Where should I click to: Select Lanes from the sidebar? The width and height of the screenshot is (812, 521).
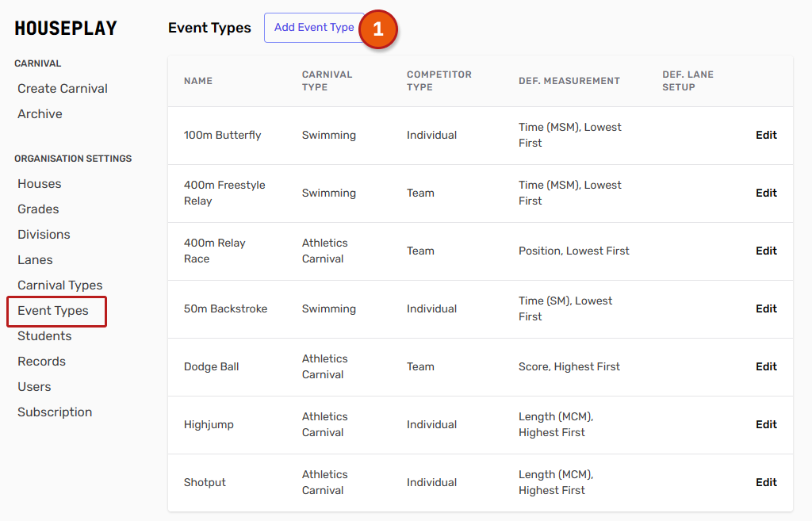[x=35, y=260]
